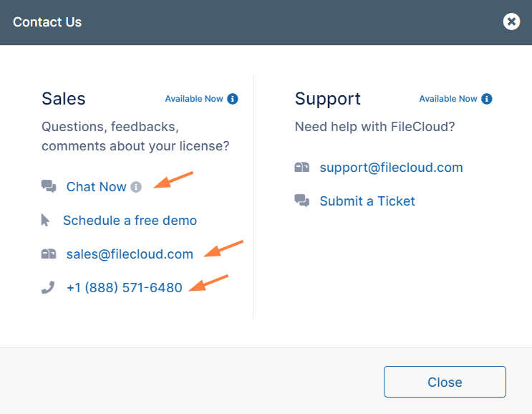Close the Contact Us dialog with the X
This screenshot has width=532, height=414.
pos(511,21)
